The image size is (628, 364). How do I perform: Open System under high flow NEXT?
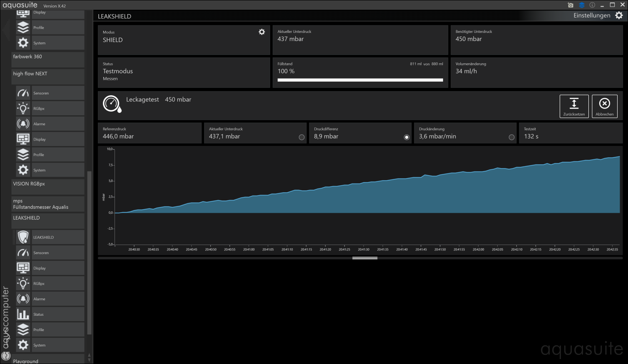coord(50,170)
